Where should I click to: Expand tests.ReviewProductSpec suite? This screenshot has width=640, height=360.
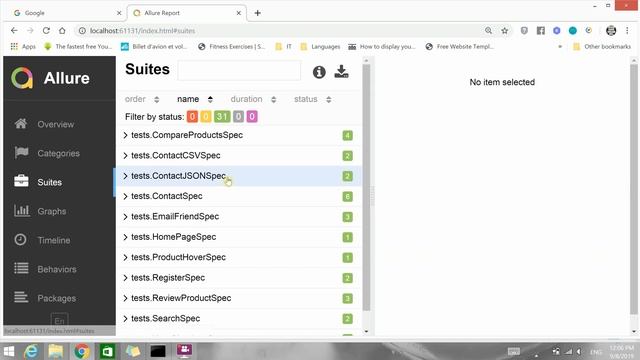point(239,298)
